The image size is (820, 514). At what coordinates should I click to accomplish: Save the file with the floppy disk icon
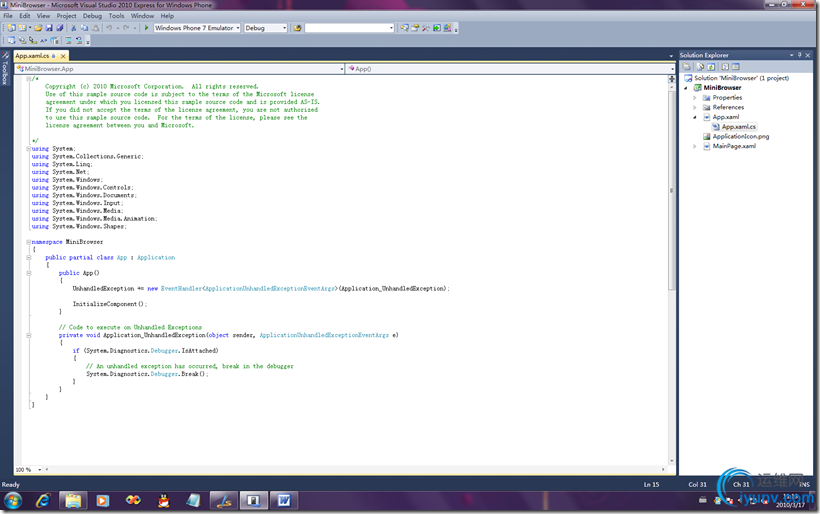pyautogui.click(x=49, y=28)
